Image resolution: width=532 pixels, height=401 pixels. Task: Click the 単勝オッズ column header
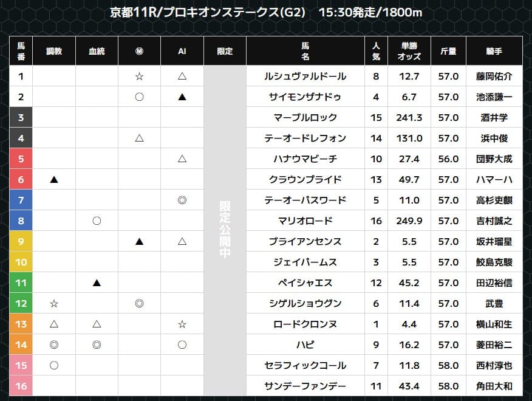[409, 51]
